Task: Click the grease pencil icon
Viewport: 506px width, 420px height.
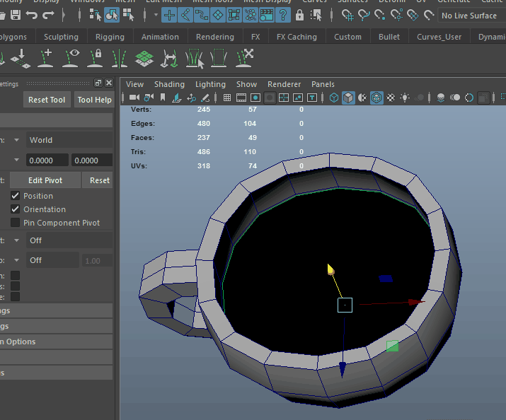Action: click(x=205, y=98)
